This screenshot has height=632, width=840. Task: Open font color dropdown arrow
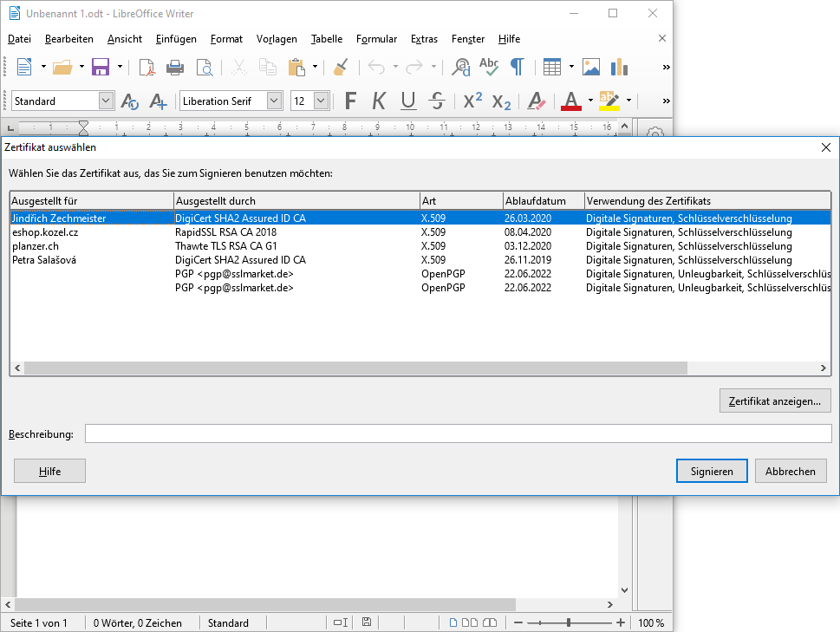point(590,101)
